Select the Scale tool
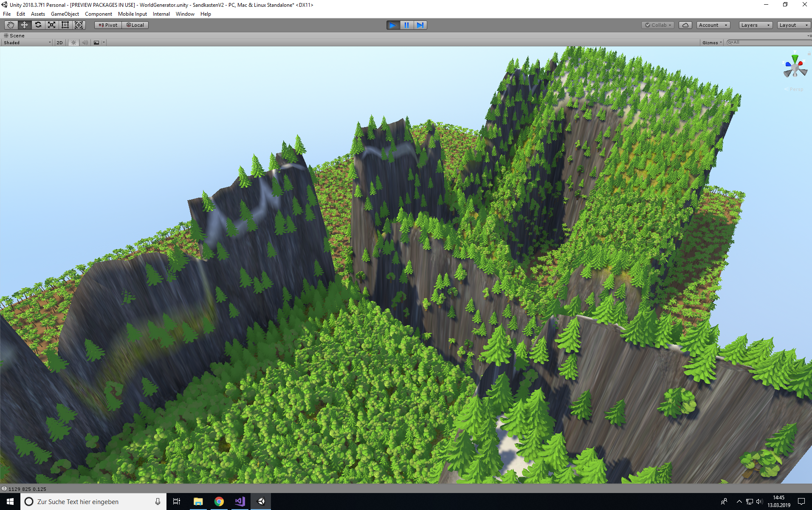 52,25
